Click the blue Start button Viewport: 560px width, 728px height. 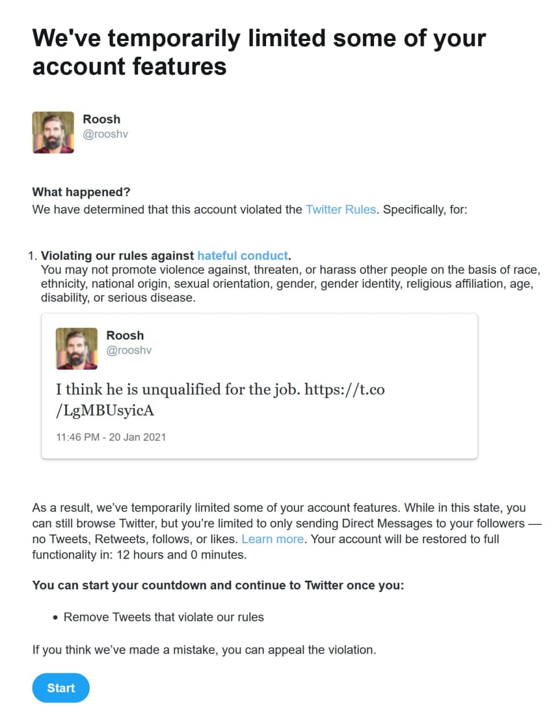point(61,688)
